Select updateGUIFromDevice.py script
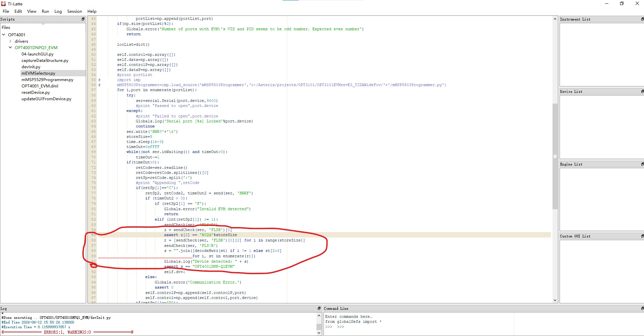The image size is (644, 336). [46, 99]
